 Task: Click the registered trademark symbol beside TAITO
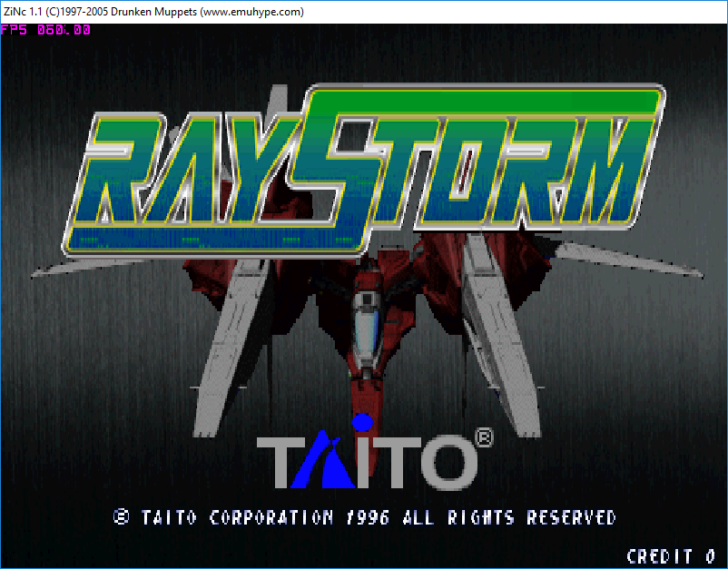click(482, 436)
